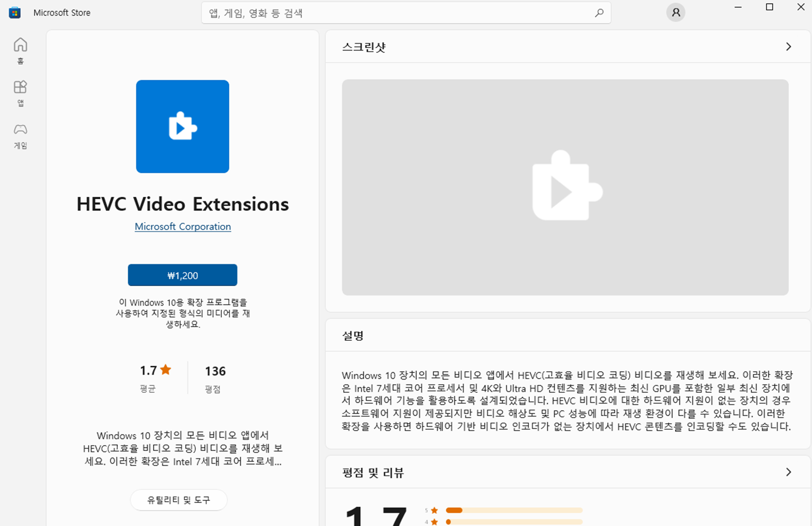Open the Microsoft Corporation publisher link
Viewport: 812px width, 526px height.
click(183, 226)
